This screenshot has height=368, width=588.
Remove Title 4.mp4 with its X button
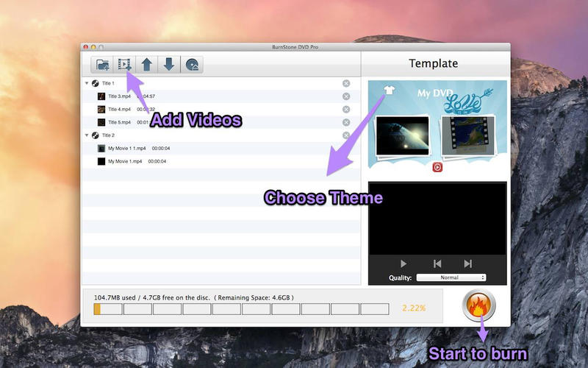[x=346, y=109]
